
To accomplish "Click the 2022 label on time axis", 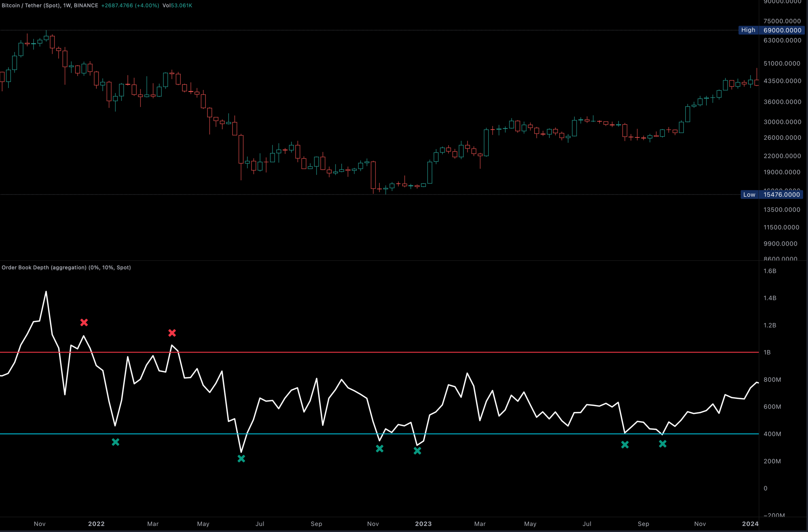I will pyautogui.click(x=96, y=524).
